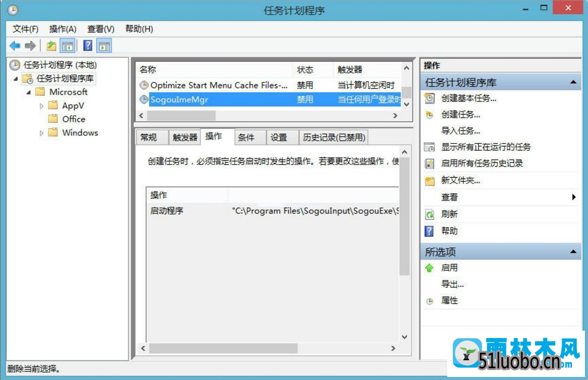Select 任务计划程序 (本地) root node
Viewport: 588px width, 380px height.
pyautogui.click(x=60, y=65)
